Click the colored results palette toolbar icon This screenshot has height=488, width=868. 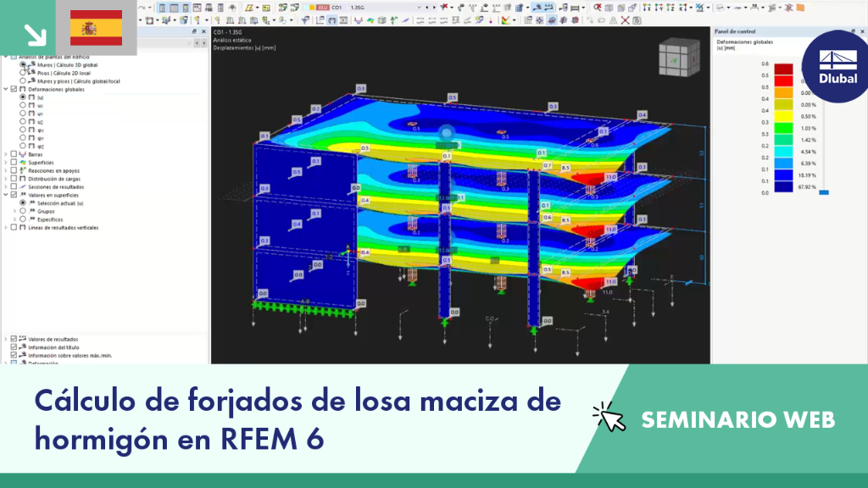pos(505,20)
